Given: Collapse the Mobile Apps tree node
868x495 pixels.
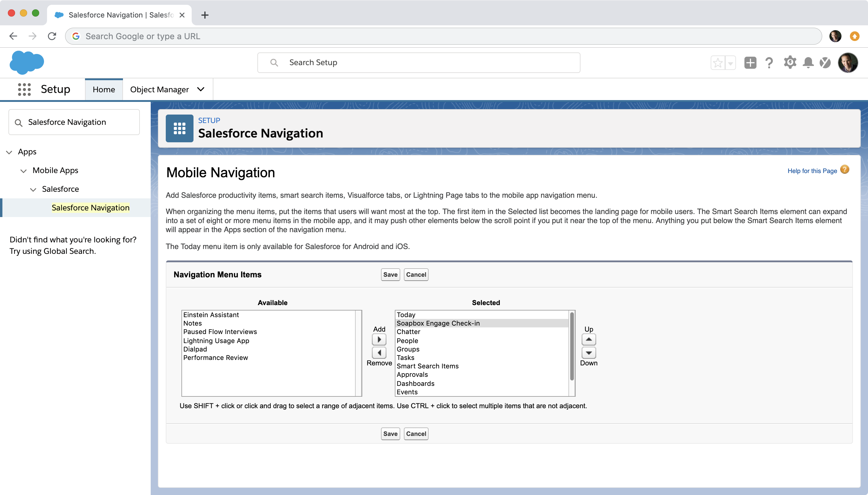Looking at the screenshot, I should tap(24, 171).
